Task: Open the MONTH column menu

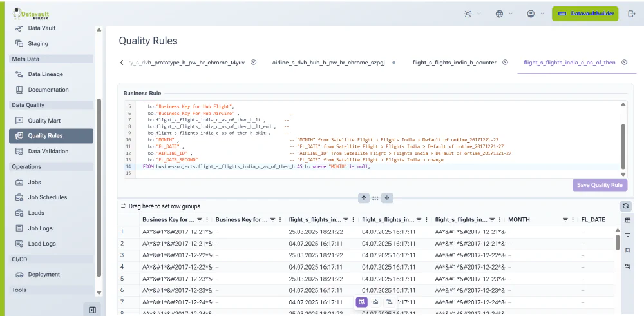Action: coord(573,220)
